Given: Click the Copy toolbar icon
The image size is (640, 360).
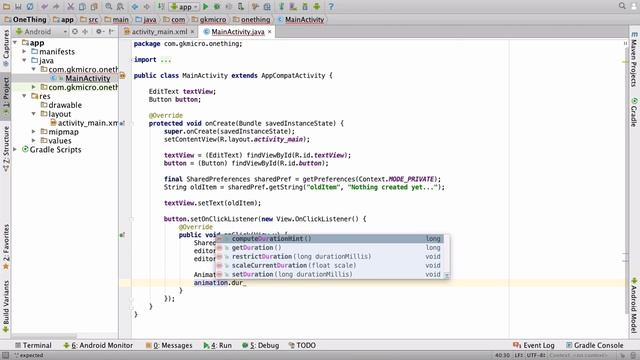Looking at the screenshot, I should [x=82, y=7].
